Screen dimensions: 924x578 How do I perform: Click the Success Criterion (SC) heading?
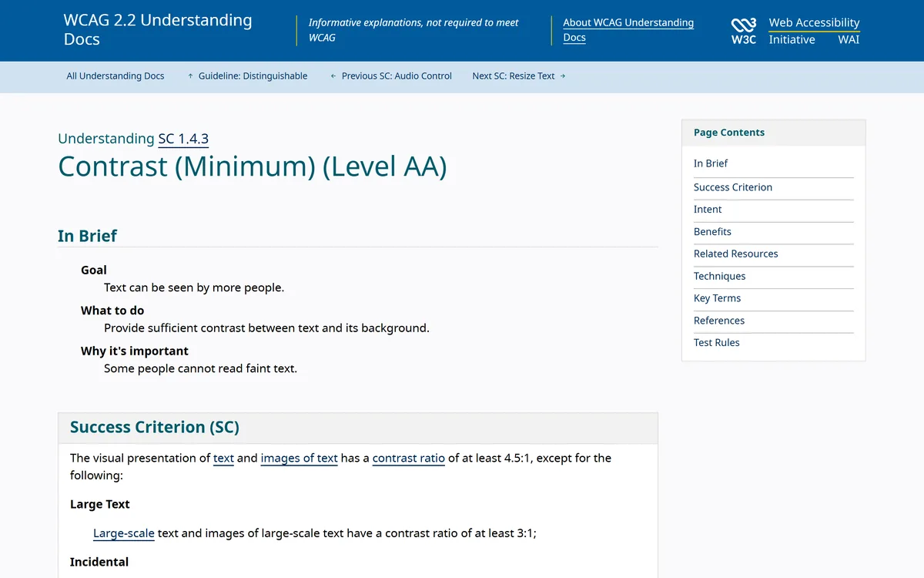155,427
